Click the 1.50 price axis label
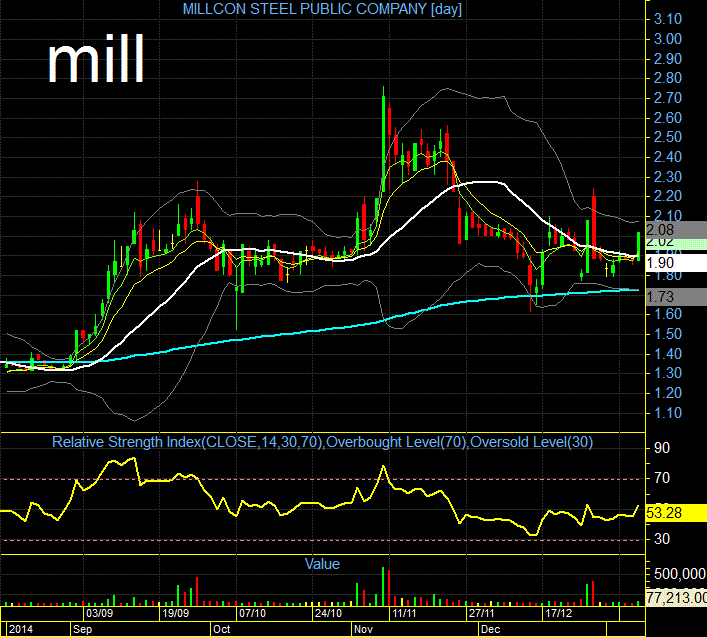Image resolution: width=707 pixels, height=637 pixels. (x=668, y=334)
